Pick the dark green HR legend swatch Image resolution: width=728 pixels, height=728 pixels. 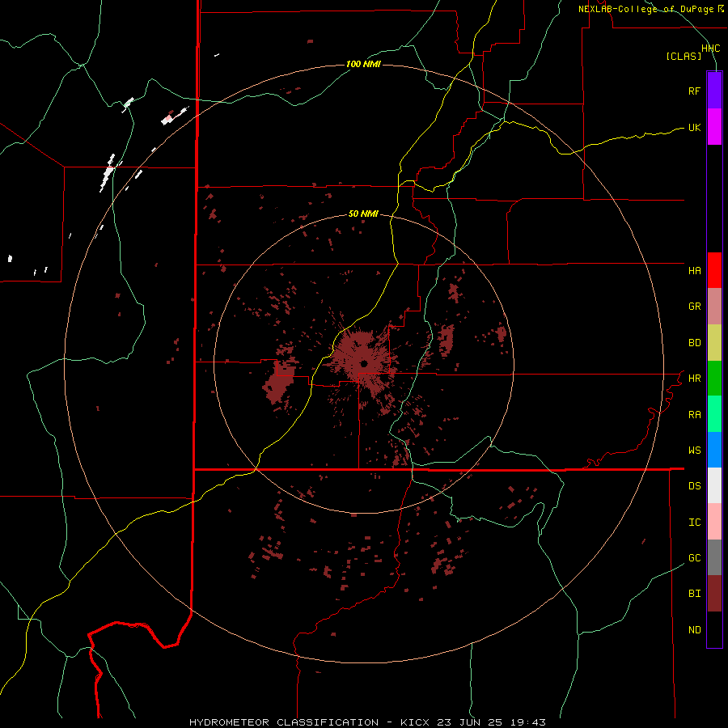714,379
